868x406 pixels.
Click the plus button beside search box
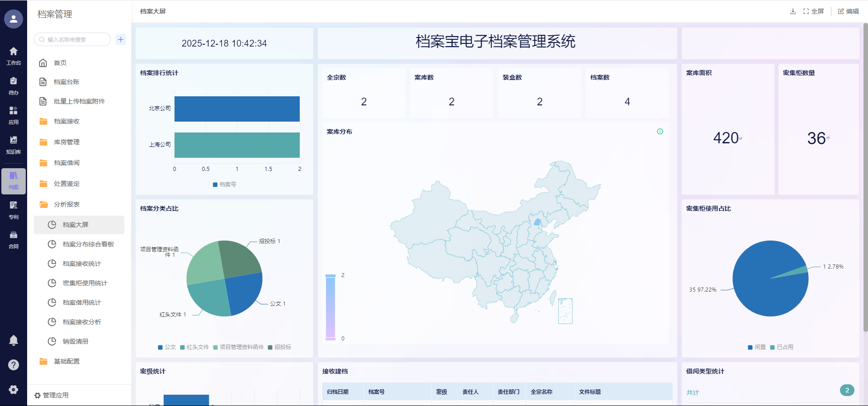[121, 39]
